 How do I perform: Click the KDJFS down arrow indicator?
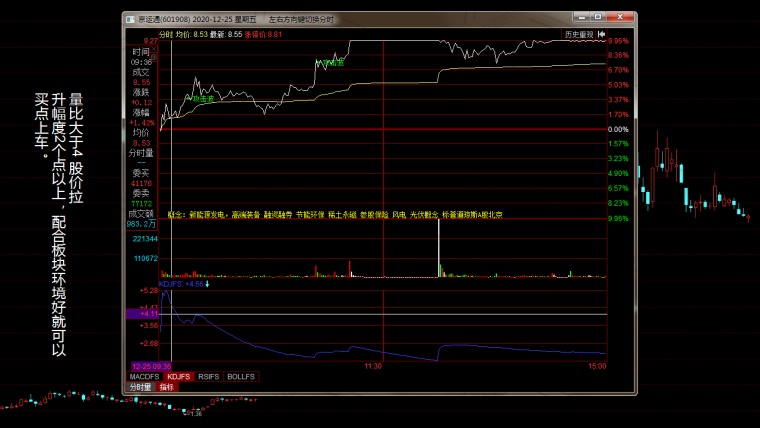tap(208, 284)
